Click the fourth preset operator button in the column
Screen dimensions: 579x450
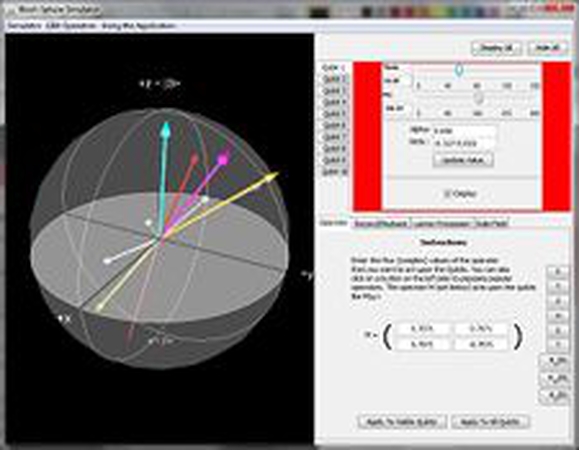[557, 316]
